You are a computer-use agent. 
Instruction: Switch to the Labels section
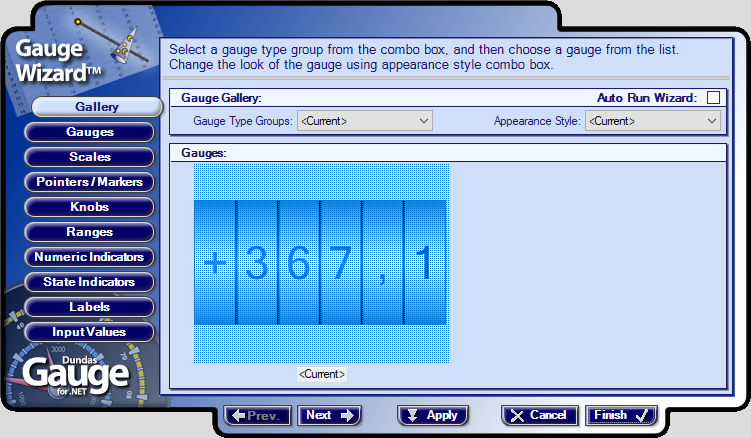pyautogui.click(x=89, y=307)
